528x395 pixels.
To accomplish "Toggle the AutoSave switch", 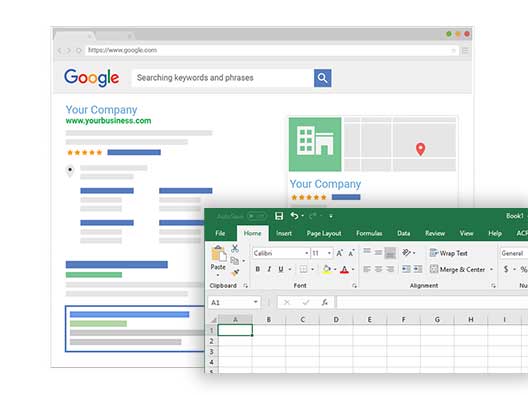I will point(257,216).
